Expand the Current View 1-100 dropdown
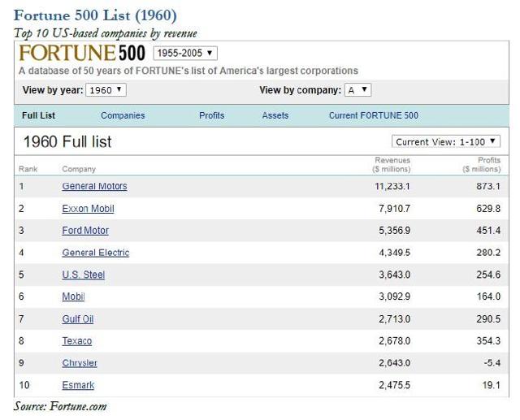520x420 pixels. (446, 141)
